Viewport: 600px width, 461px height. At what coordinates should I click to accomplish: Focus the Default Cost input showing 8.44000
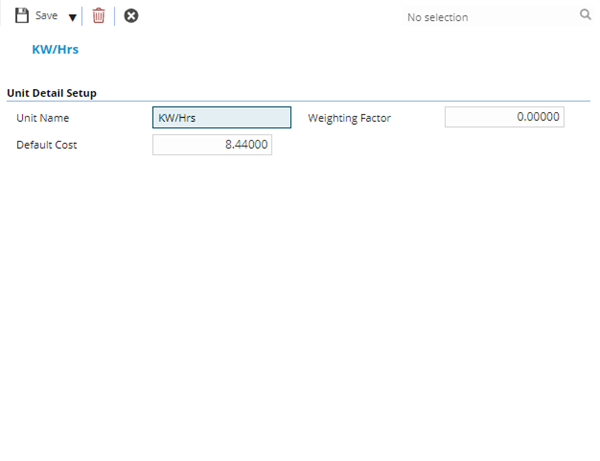pyautogui.click(x=212, y=145)
